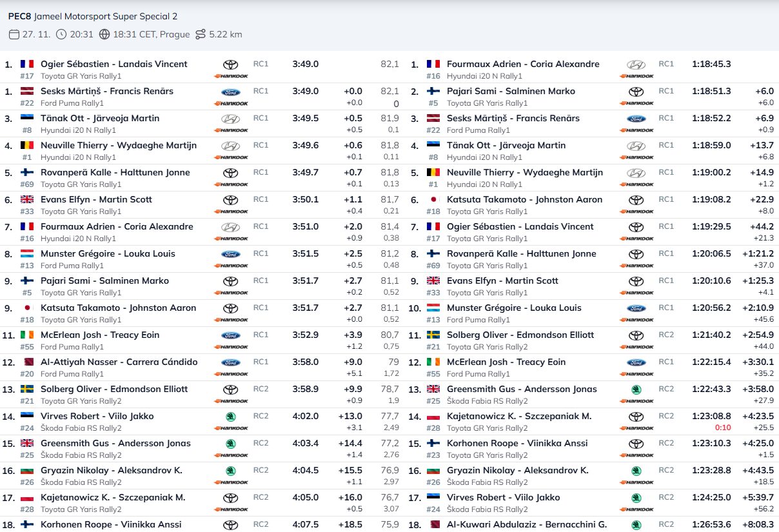Click the Irish flag in McErlean's 3:52.9 row

(x=27, y=335)
